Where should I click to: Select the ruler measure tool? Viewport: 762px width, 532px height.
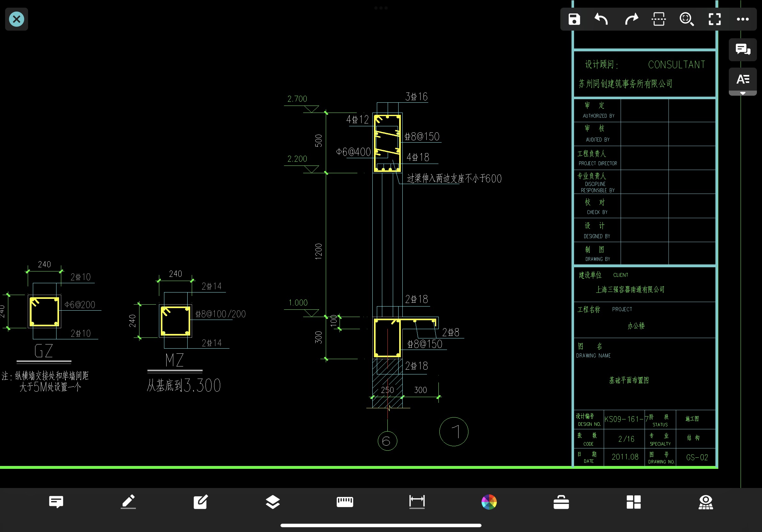pyautogui.click(x=345, y=502)
